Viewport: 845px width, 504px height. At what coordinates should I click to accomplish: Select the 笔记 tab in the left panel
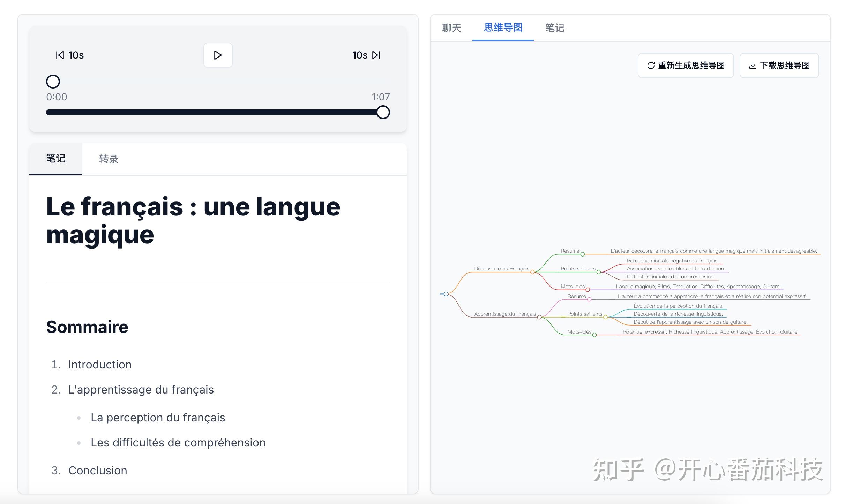55,159
